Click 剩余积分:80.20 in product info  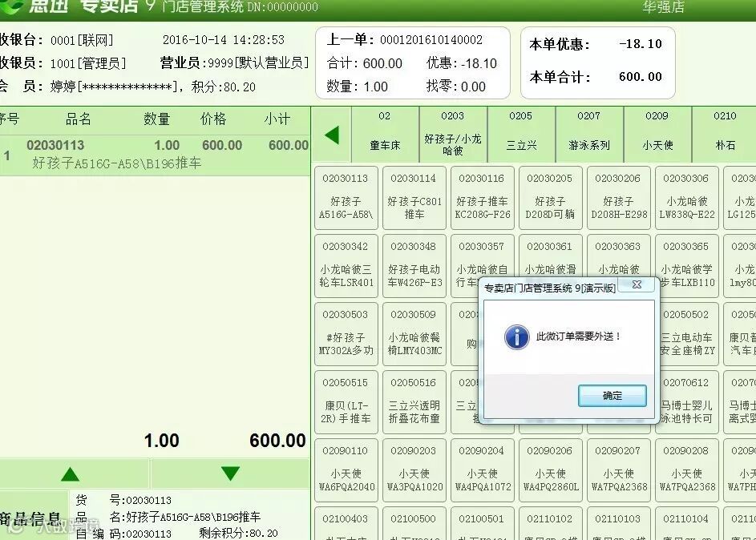click(238, 534)
